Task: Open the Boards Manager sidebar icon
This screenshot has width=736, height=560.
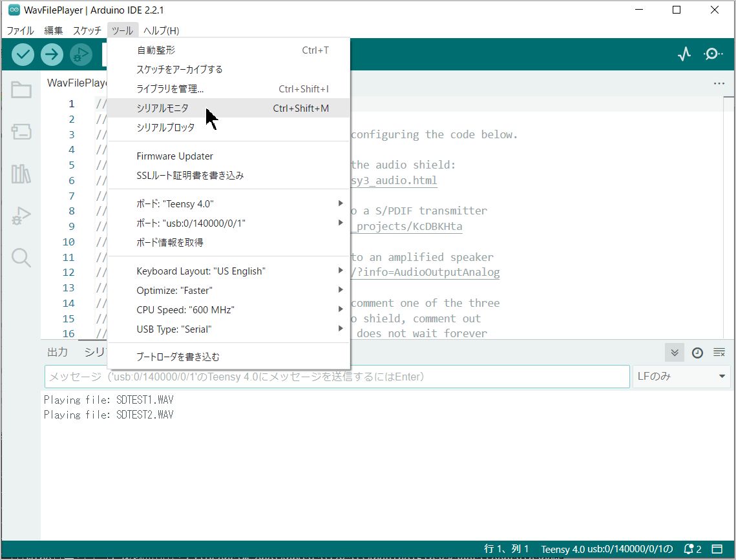Action: [x=21, y=132]
